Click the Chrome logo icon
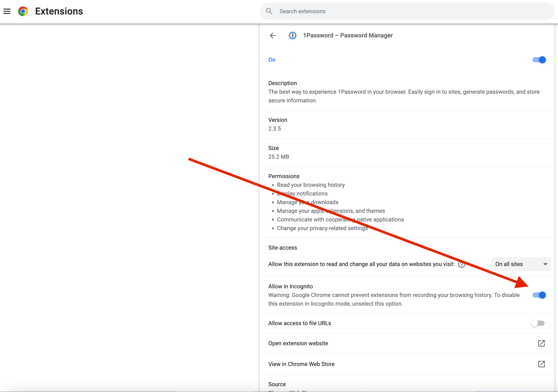 pyautogui.click(x=23, y=11)
